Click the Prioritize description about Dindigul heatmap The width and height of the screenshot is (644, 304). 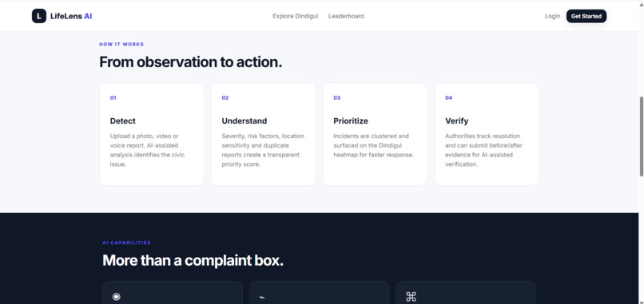373,145
